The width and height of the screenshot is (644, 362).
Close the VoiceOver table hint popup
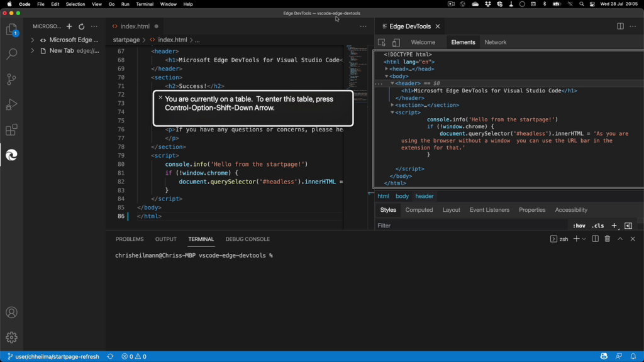coord(160,97)
